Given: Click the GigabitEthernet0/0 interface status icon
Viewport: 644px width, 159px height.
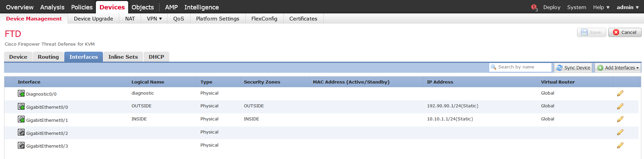Looking at the screenshot, I should tap(21, 106).
